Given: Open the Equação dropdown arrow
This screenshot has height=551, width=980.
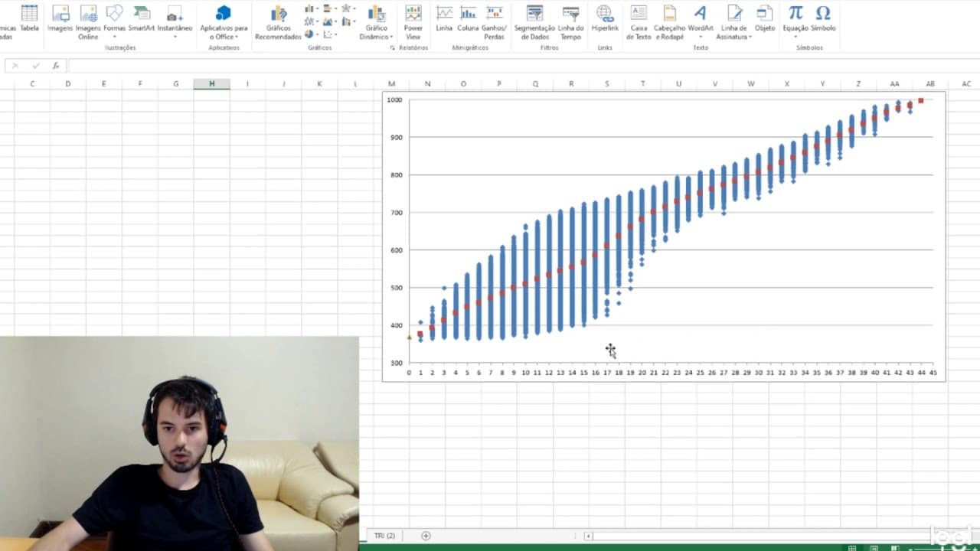Looking at the screenshot, I should pyautogui.click(x=795, y=36).
